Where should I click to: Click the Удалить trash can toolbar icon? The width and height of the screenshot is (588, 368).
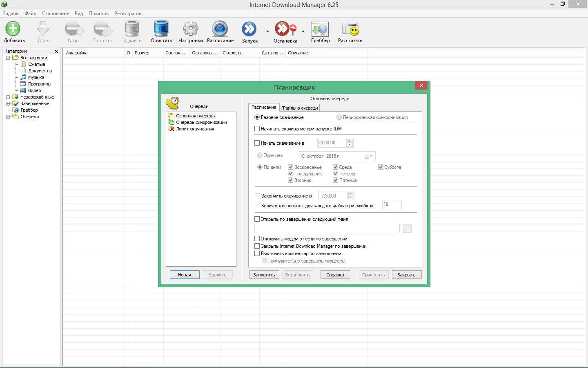tap(132, 29)
